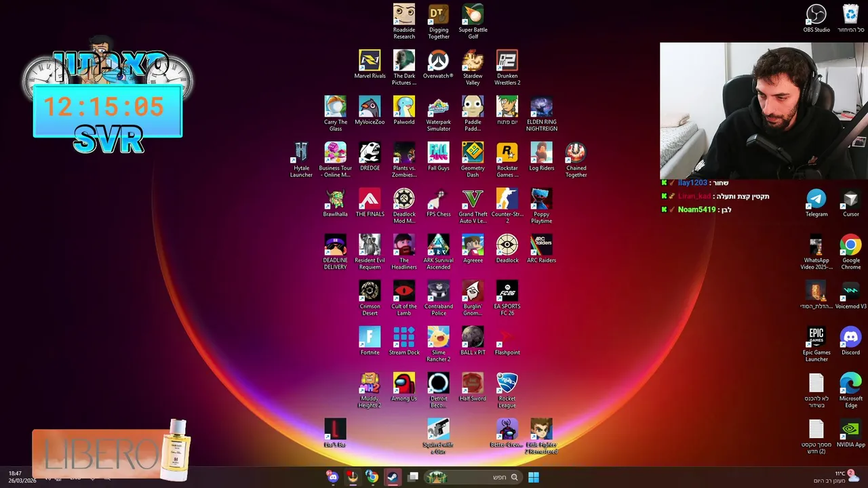Open Discord desktop shortcut
868x488 pixels.
click(x=851, y=341)
